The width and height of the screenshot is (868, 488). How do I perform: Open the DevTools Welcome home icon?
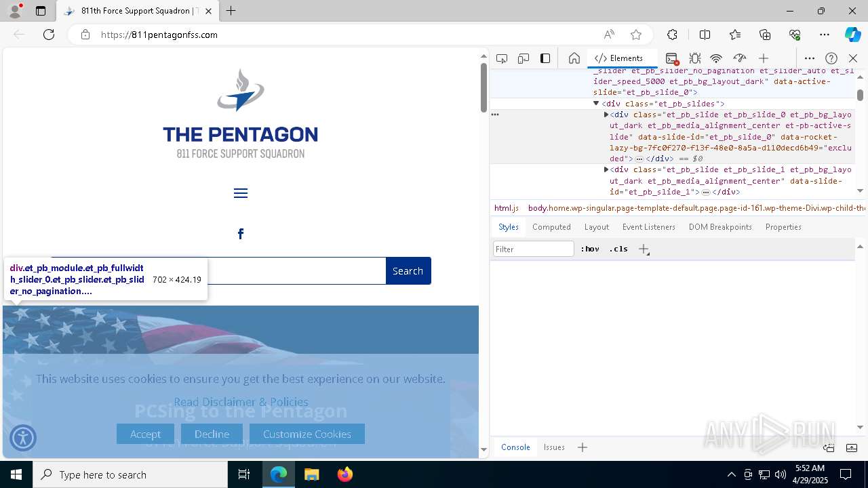point(574,58)
